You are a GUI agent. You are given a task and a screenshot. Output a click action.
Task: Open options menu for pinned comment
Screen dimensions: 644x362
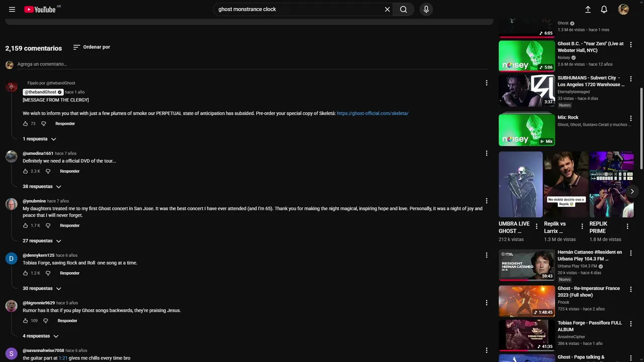tap(486, 83)
